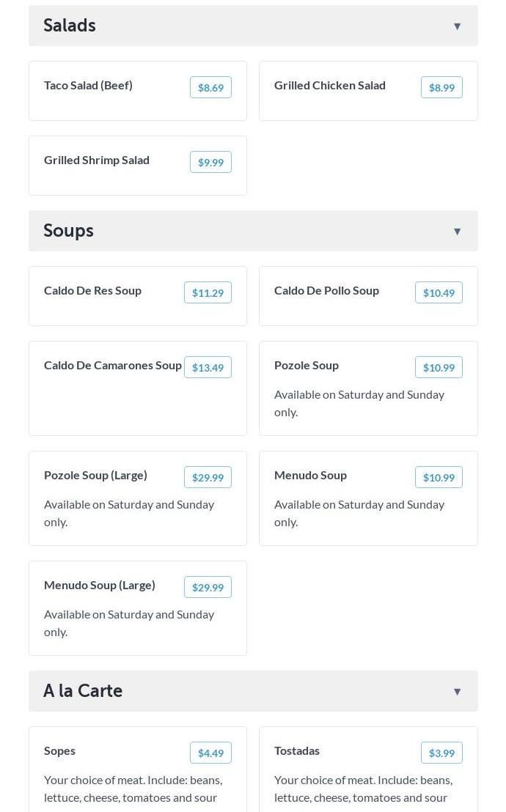The image size is (506, 812).
Task: Select the Taco Salad (Beef) $8.69 price
Action: 210,88
